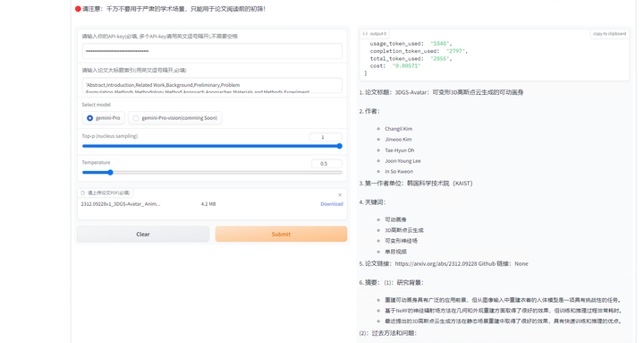644x343 pixels.
Task: Click the paper title line with 3DGS-Avatar
Action: click(x=441, y=92)
